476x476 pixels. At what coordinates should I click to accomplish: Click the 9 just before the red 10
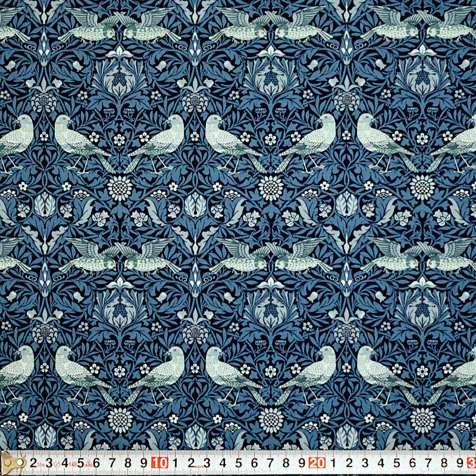[143, 462]
